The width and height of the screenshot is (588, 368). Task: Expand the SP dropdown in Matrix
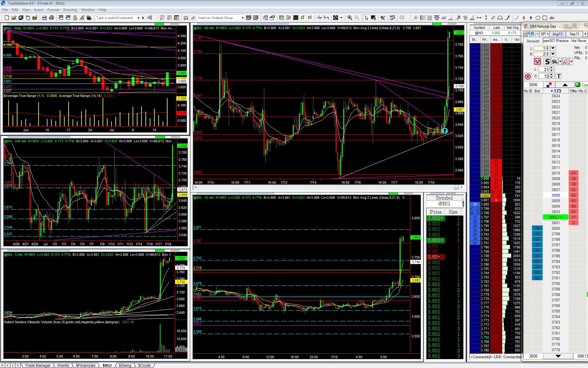click(548, 34)
